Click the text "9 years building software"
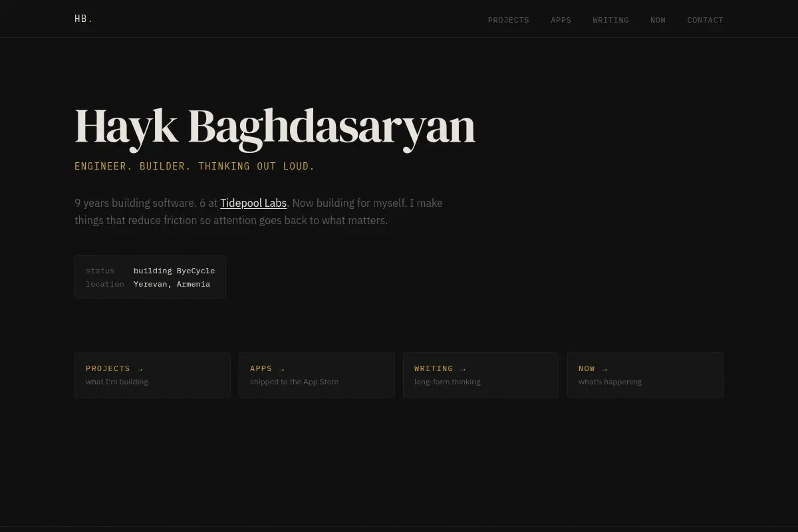This screenshot has height=532, width=798. pyautogui.click(x=135, y=203)
